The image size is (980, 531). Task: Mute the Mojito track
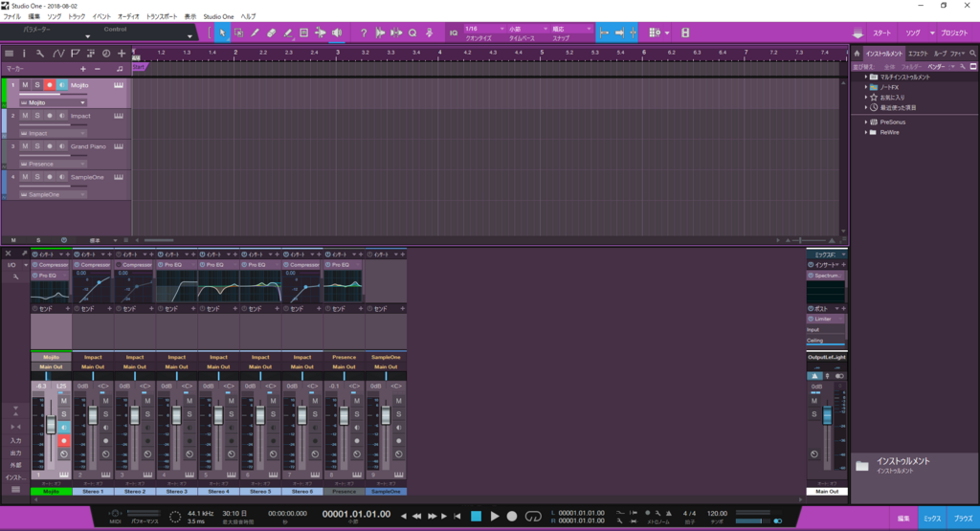pos(25,85)
